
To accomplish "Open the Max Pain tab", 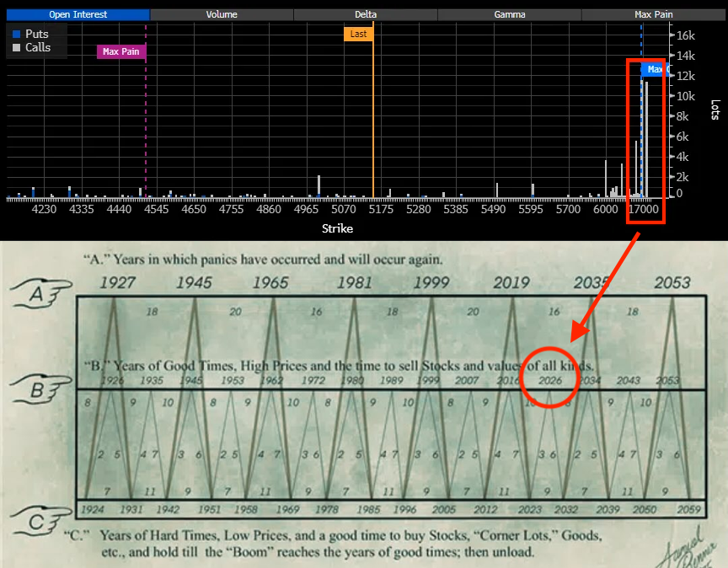I will click(653, 14).
